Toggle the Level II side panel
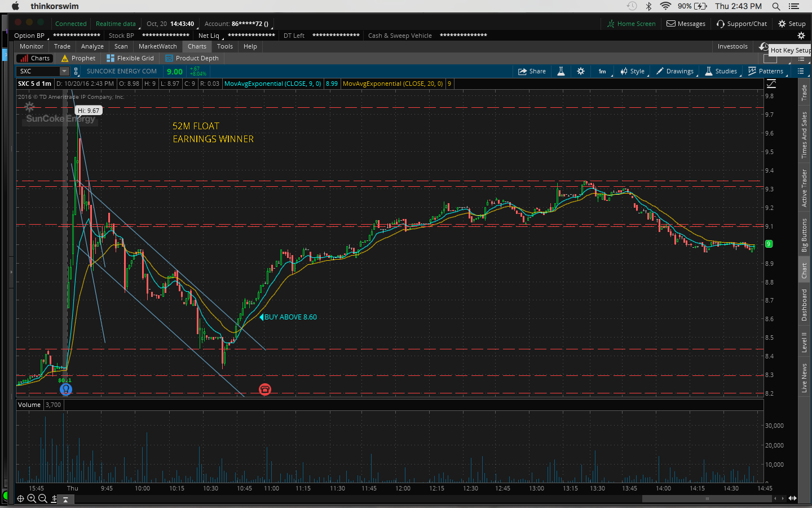812x508 pixels. (x=804, y=342)
